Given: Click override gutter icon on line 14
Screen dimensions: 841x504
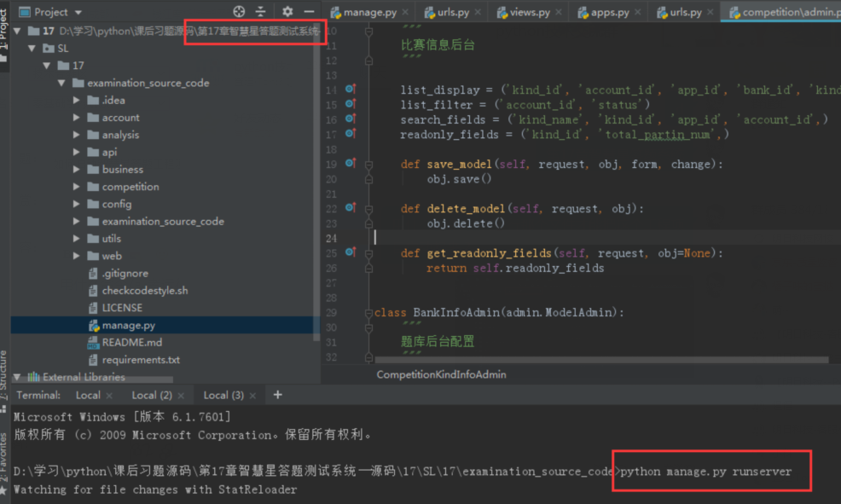Looking at the screenshot, I should 351,89.
